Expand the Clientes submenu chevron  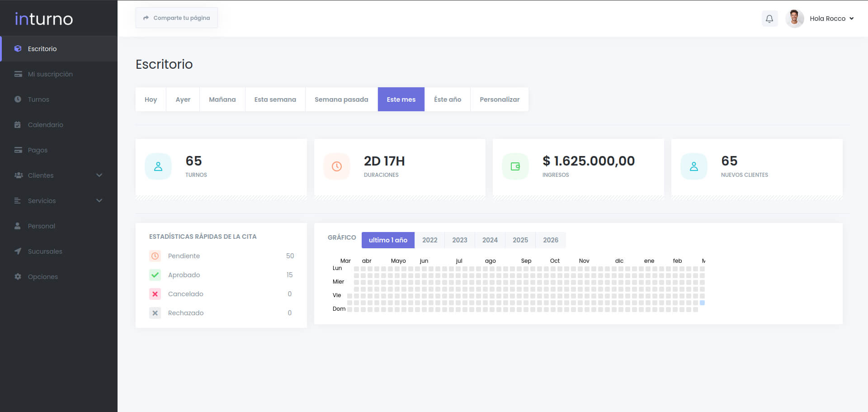(x=99, y=175)
